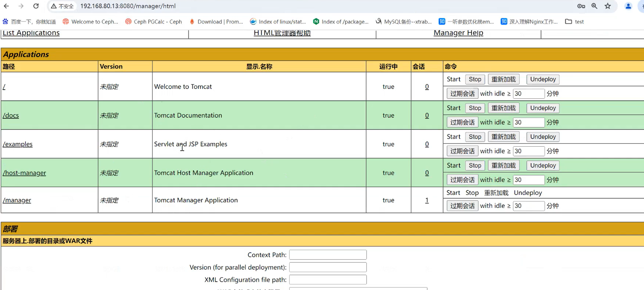The image size is (644, 290).
Task: Undeploy the /host-manager application
Action: click(x=543, y=166)
